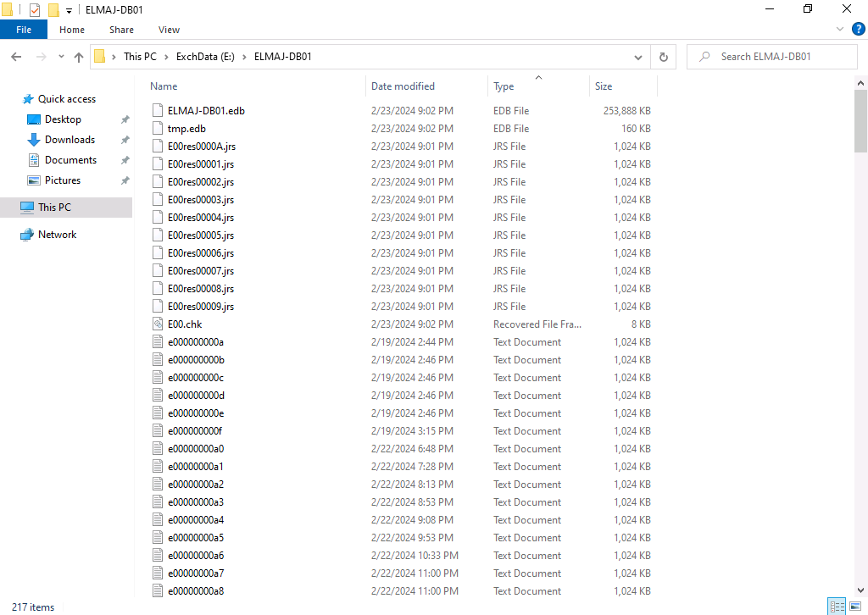This screenshot has width=868, height=615.
Task: Expand the Quick Access Toolbar customize dropdown
Action: coord(68,9)
